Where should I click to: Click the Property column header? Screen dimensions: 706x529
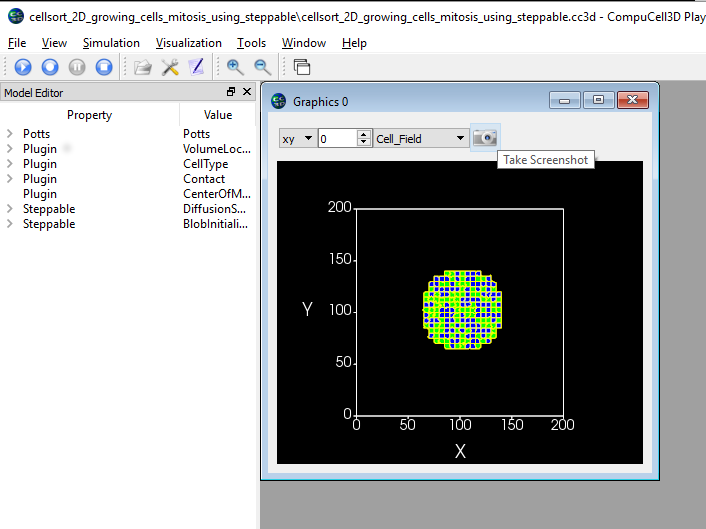pyautogui.click(x=89, y=115)
